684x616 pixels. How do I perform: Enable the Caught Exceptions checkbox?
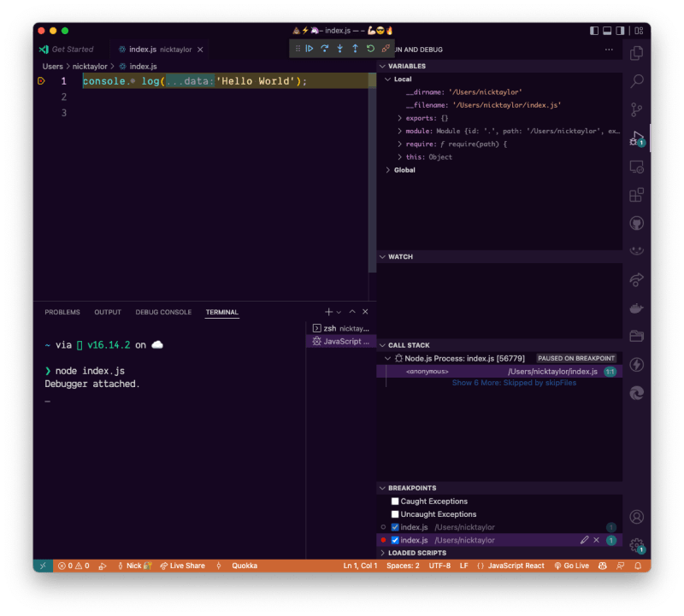(x=395, y=502)
